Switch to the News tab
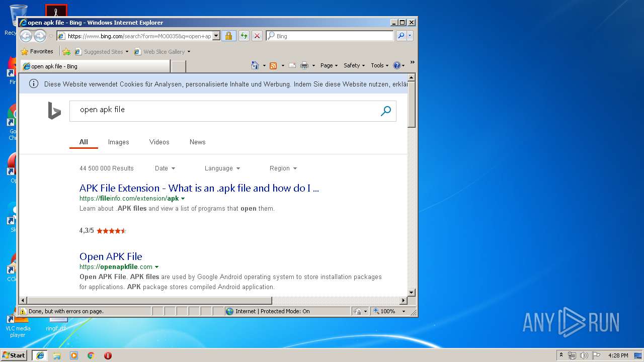The width and height of the screenshot is (644, 362). [x=198, y=142]
